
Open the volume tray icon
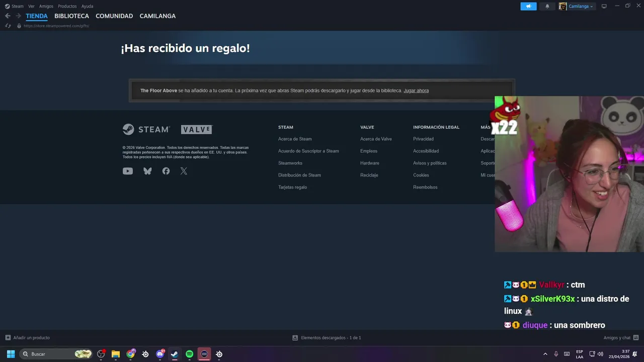coord(600,354)
